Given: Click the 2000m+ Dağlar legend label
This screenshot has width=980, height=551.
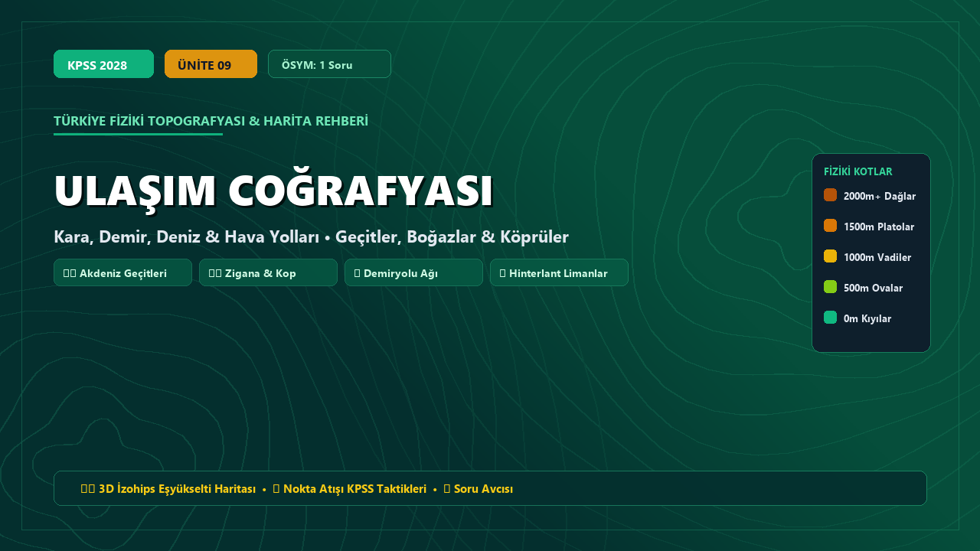Looking at the screenshot, I should [x=880, y=196].
